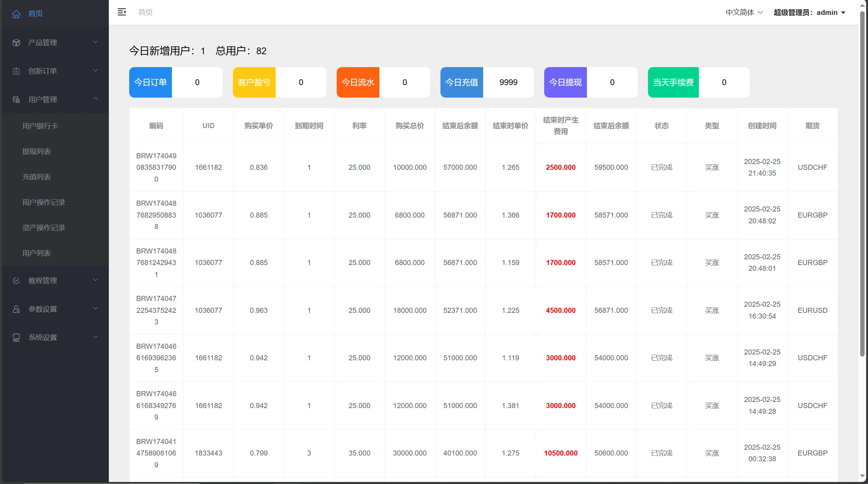Open the 创新订单 order document icon
This screenshot has height=484, width=868.
coord(16,71)
